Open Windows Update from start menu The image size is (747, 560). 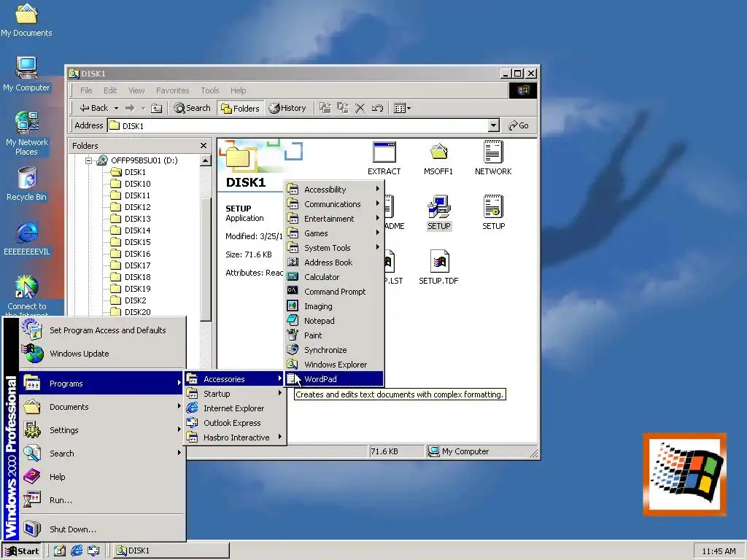click(x=102, y=354)
